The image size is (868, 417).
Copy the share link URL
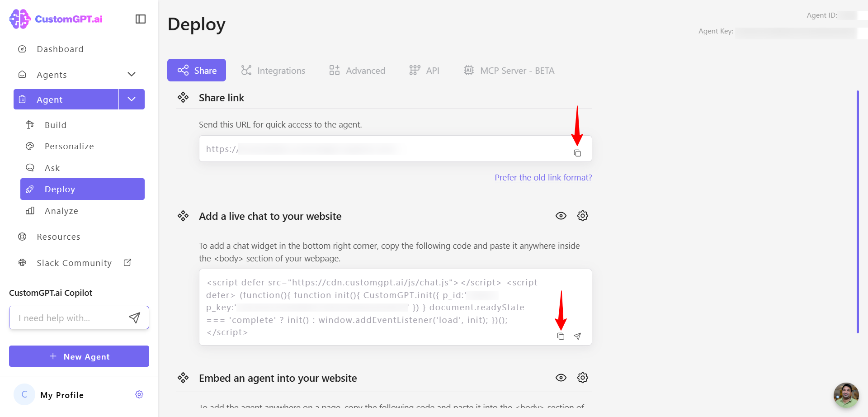click(x=577, y=153)
